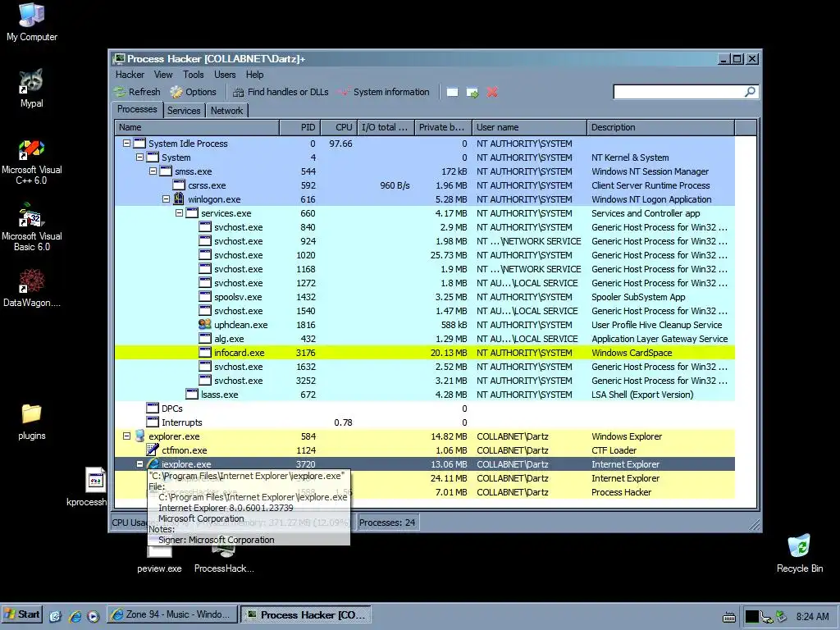The width and height of the screenshot is (840, 630).
Task: Switch to Zone 94 - Music taskbar window
Action: [172, 614]
